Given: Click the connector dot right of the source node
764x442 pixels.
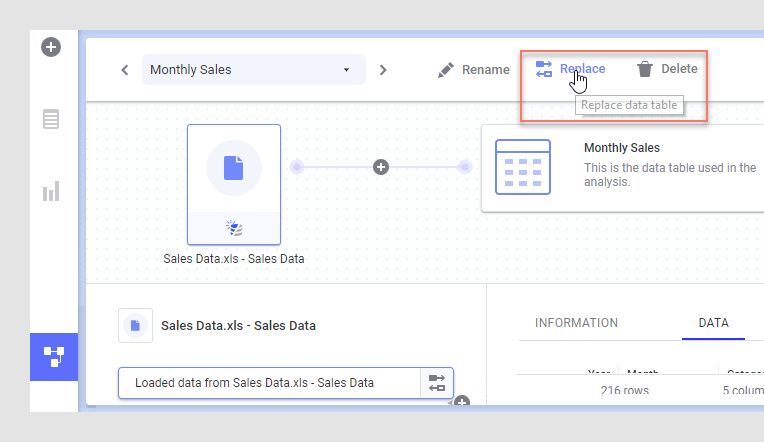Looking at the screenshot, I should 296,167.
